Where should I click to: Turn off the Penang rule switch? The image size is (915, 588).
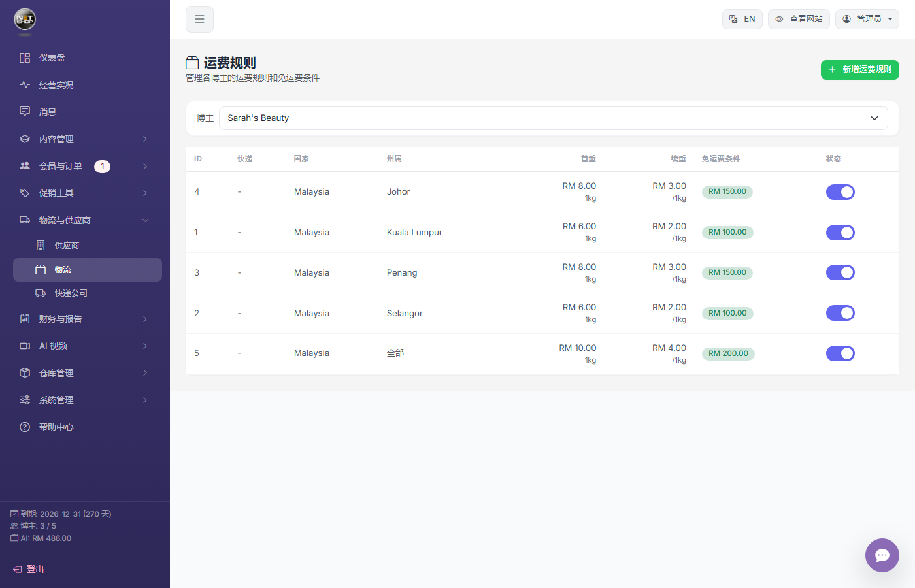tap(840, 272)
